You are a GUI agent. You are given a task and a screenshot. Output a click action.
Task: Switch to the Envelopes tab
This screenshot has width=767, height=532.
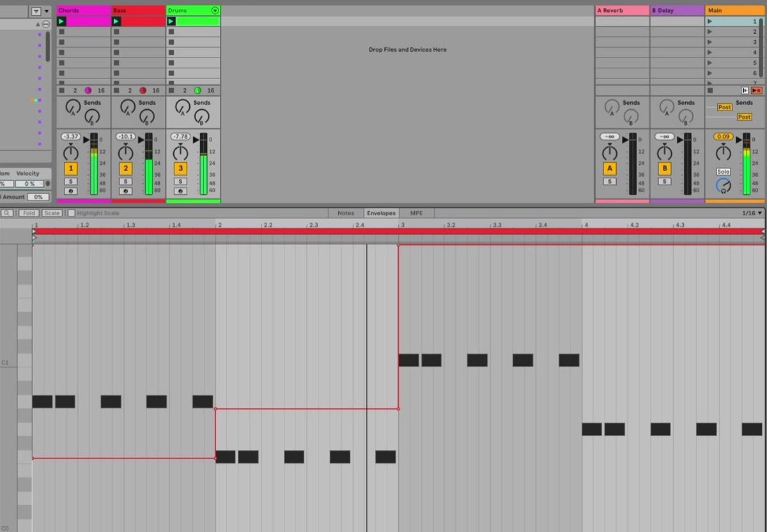[381, 213]
